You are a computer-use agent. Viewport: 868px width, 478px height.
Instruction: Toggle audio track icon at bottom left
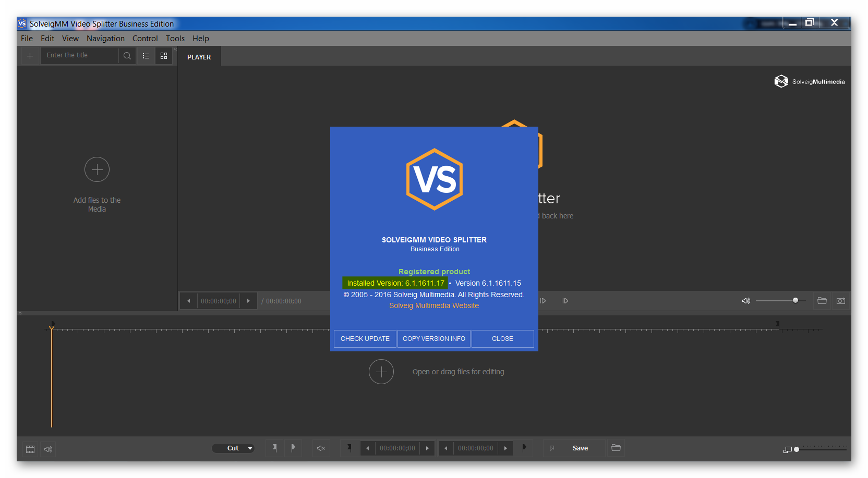(48, 449)
